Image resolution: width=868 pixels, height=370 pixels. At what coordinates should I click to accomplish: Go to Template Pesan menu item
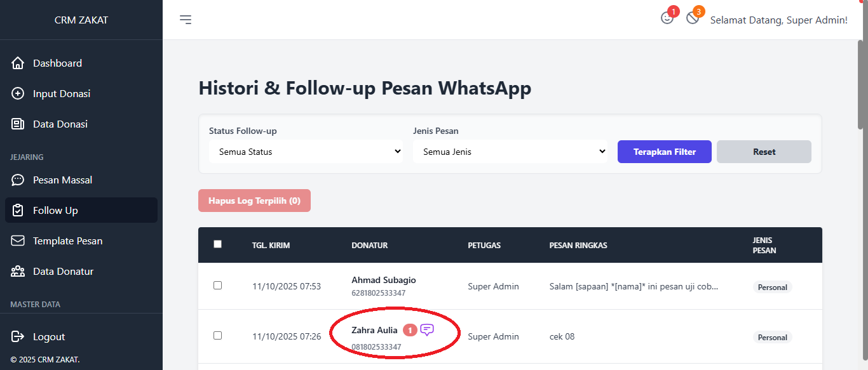click(x=67, y=241)
